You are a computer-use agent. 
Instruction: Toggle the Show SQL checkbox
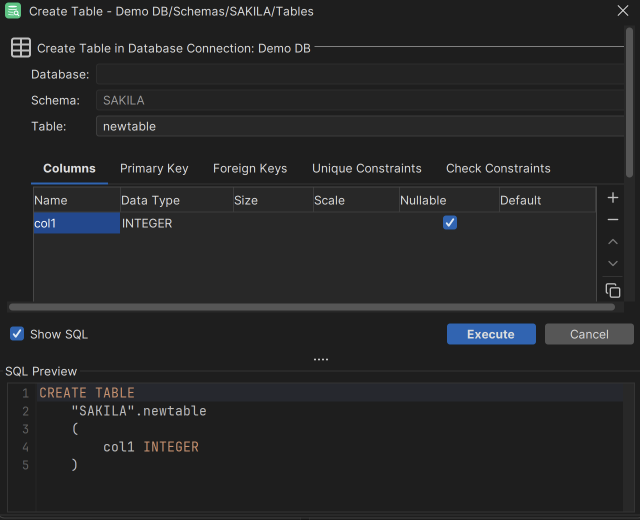(x=17, y=334)
